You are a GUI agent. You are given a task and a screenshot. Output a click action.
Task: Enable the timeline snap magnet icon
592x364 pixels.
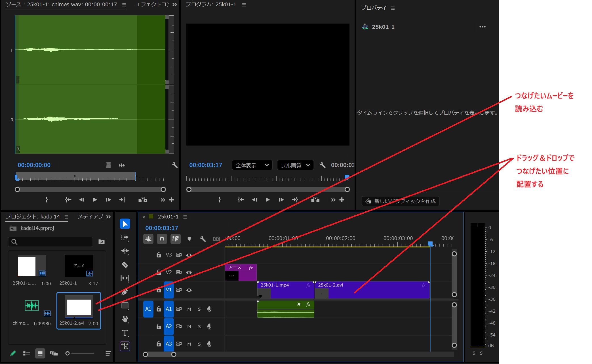tap(162, 239)
